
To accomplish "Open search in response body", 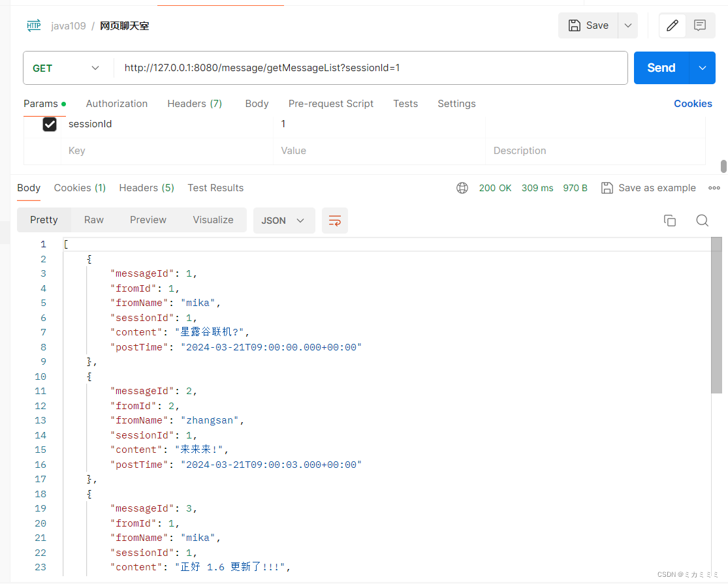I will click(702, 221).
